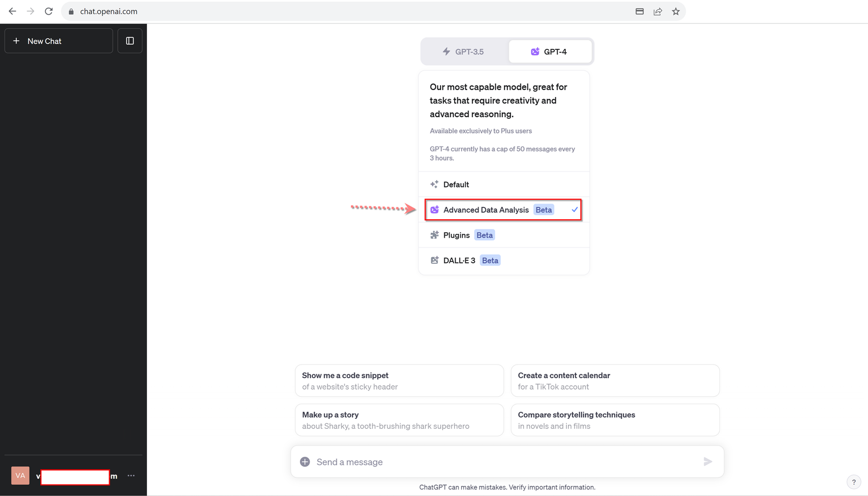Viewport: 868px width, 496px height.
Task: Switch to the GPT-3.5 model tab
Action: [x=464, y=52]
